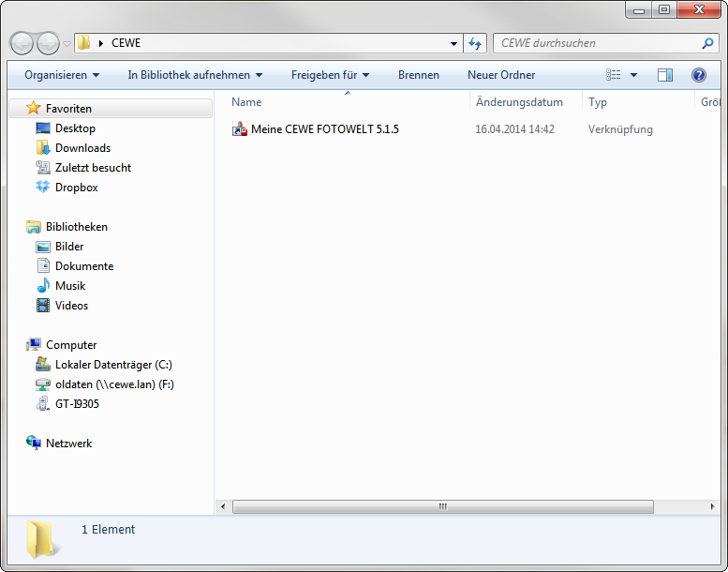Click the Brennen button

[418, 75]
